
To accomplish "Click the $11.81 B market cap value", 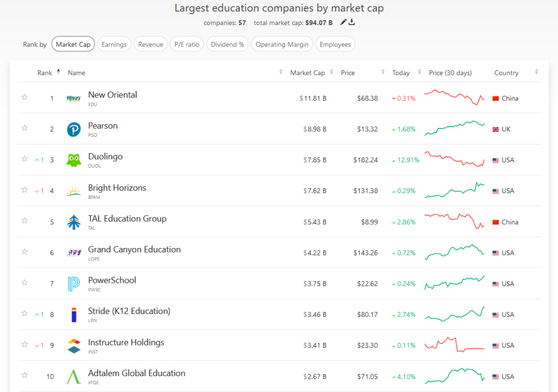I will (313, 99).
